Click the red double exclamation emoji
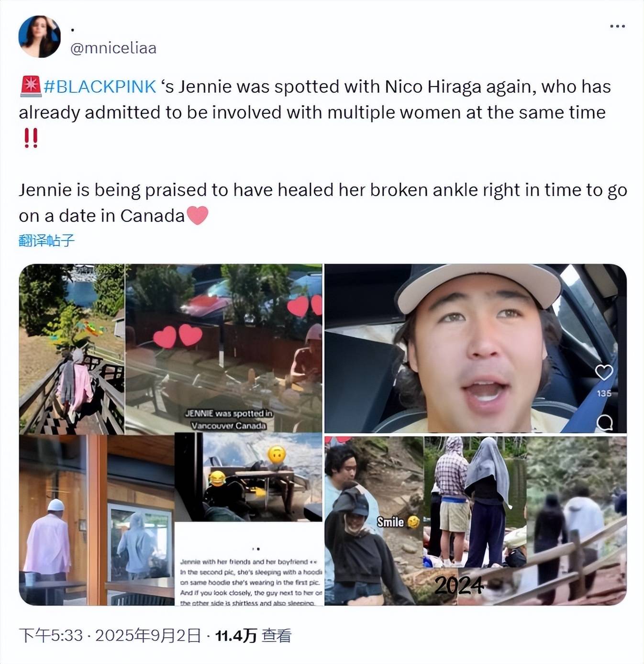The image size is (644, 664). pyautogui.click(x=31, y=138)
